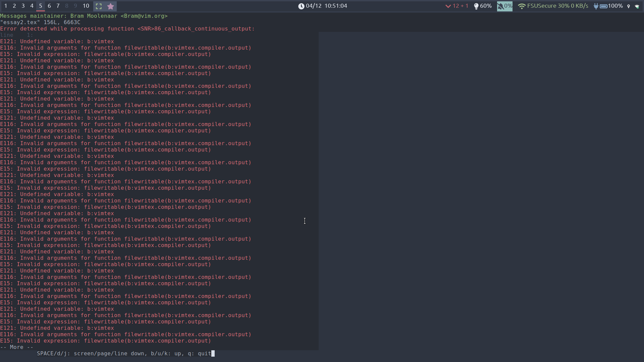
Task: Click the pending updates count 12 + 1
Action: click(x=460, y=6)
